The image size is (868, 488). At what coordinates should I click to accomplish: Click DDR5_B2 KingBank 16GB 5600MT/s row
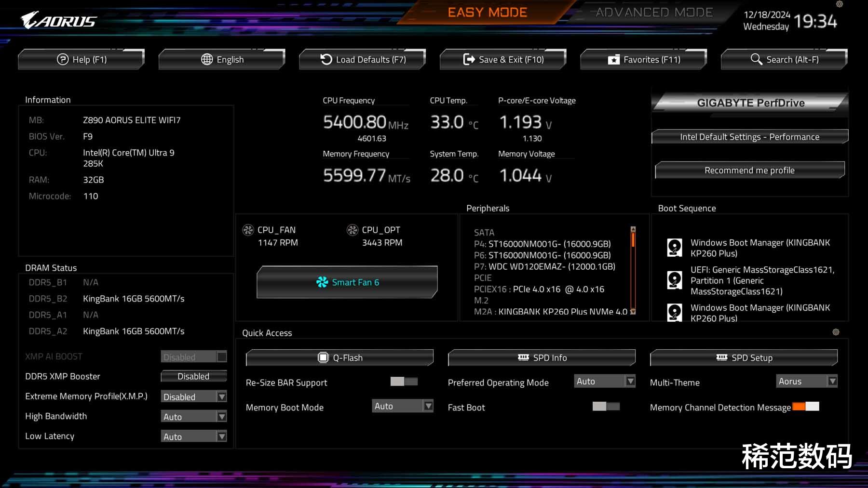pyautogui.click(x=107, y=299)
